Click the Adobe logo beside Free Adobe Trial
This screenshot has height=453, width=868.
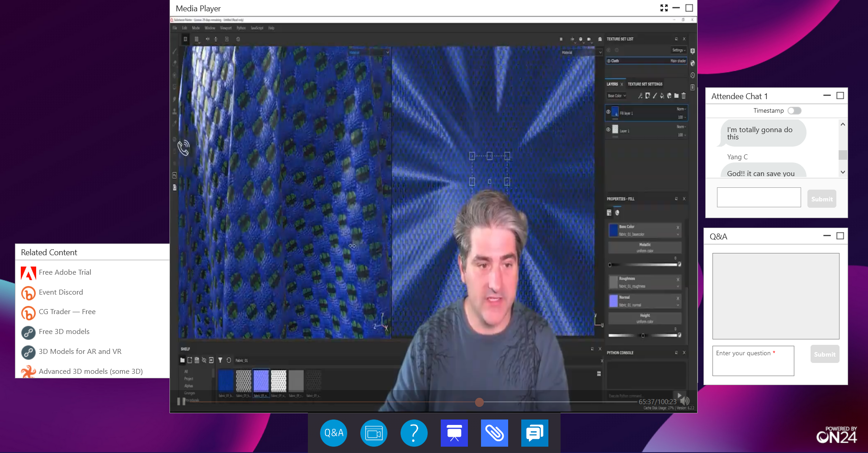[28, 273]
